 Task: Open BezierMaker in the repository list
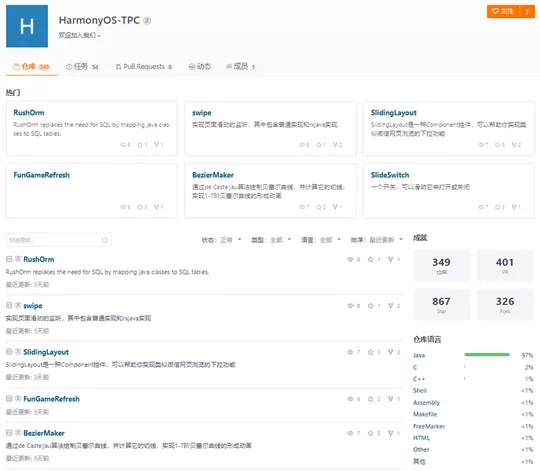click(44, 433)
